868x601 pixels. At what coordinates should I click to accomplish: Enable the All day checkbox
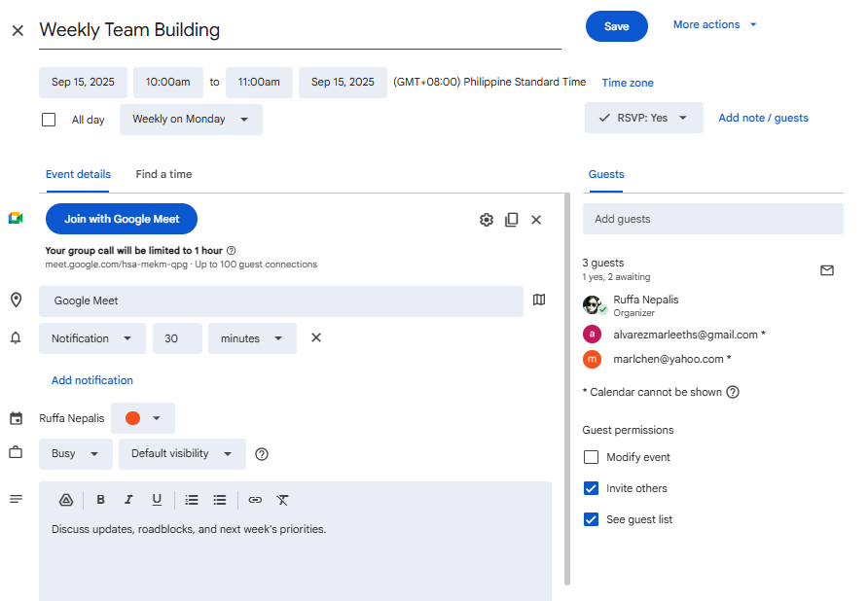pos(49,120)
